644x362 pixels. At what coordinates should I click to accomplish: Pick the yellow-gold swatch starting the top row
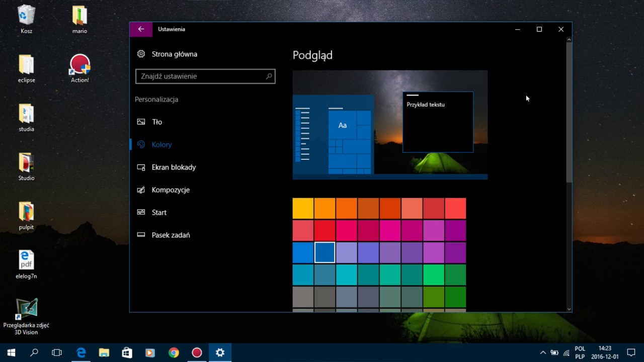(x=303, y=208)
